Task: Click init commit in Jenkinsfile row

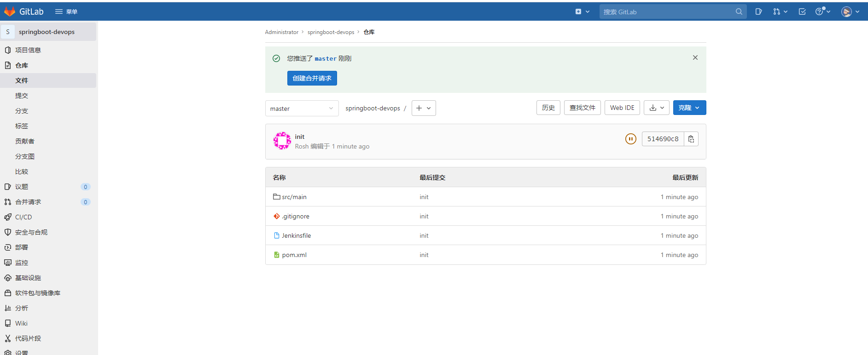Action: click(x=424, y=235)
